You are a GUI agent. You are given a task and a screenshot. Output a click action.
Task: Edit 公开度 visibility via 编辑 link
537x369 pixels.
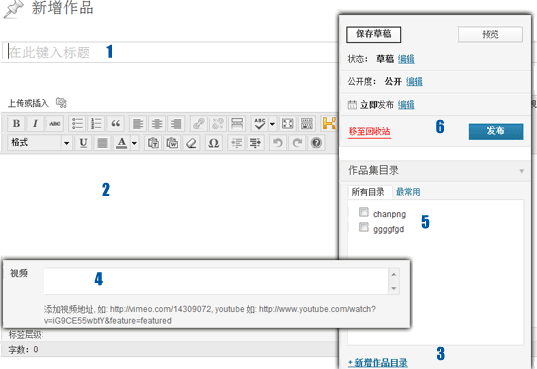(414, 82)
